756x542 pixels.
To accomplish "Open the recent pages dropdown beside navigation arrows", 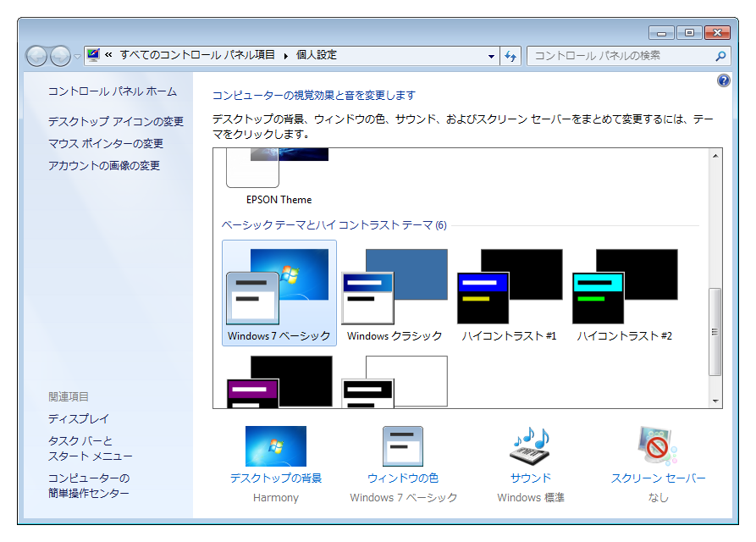I will click(x=78, y=56).
